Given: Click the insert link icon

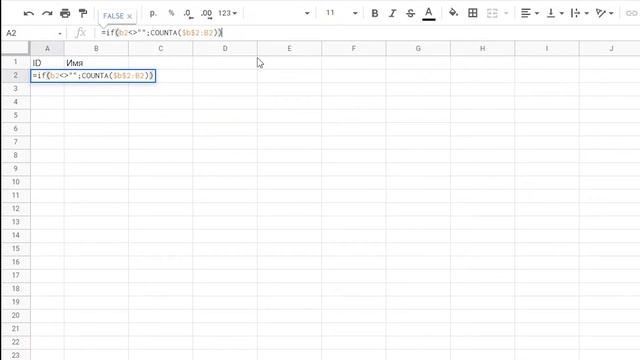Looking at the screenshot, I should 631,13.
